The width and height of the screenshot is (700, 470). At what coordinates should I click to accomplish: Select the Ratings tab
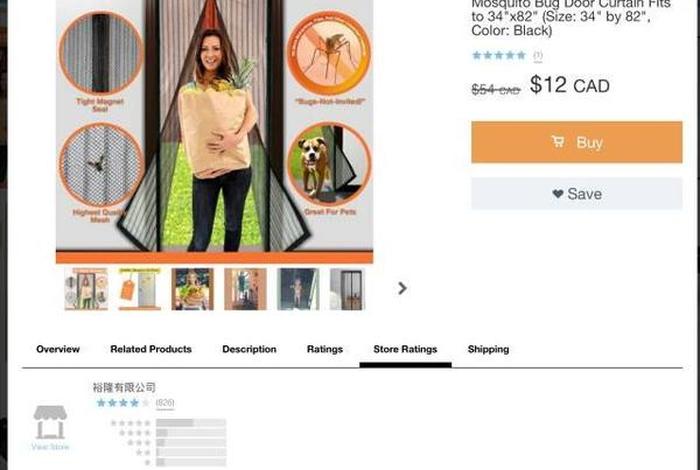pyautogui.click(x=325, y=349)
